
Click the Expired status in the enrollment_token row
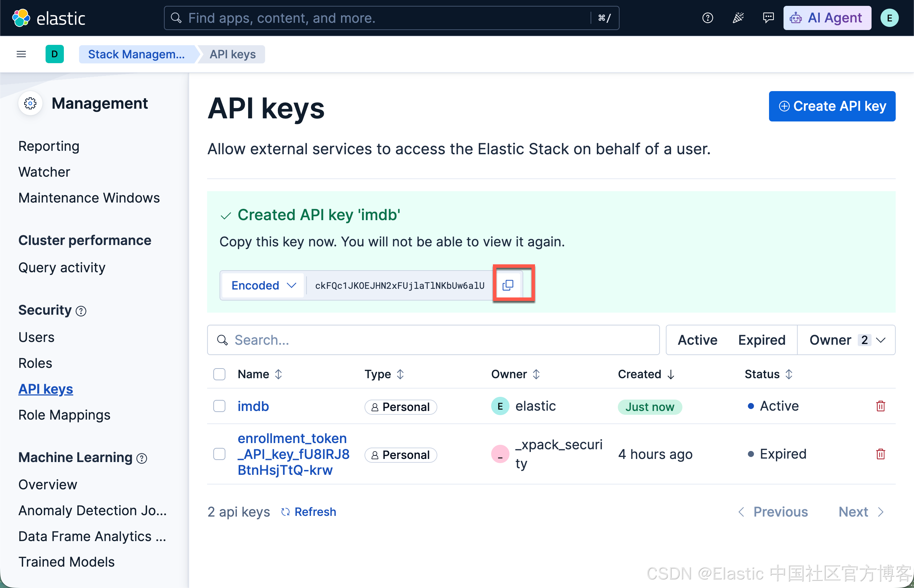point(777,454)
